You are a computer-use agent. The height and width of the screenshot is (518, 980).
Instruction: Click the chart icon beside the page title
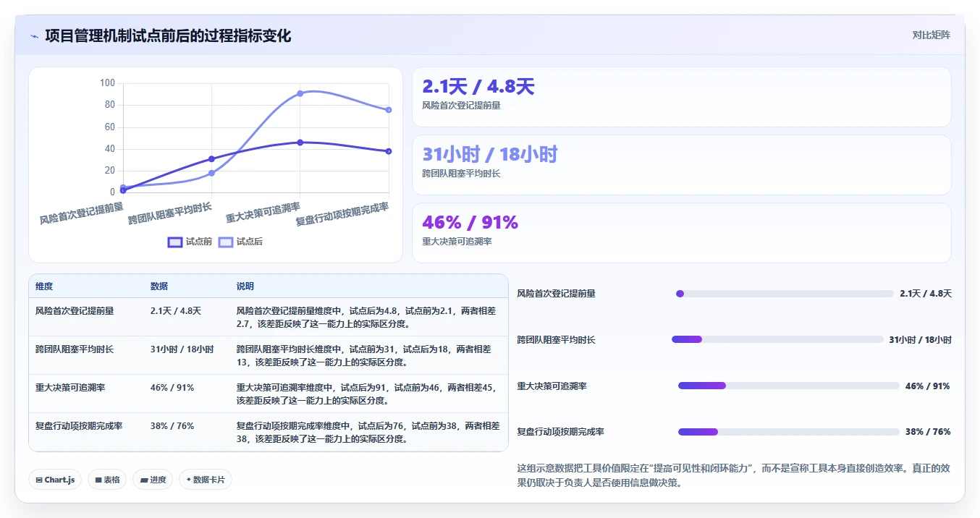tap(34, 36)
